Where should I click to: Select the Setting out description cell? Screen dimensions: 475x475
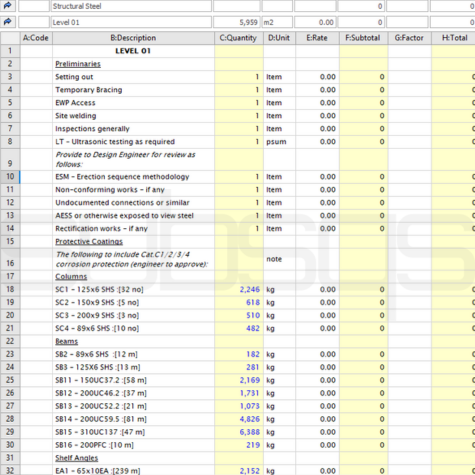[x=133, y=77]
